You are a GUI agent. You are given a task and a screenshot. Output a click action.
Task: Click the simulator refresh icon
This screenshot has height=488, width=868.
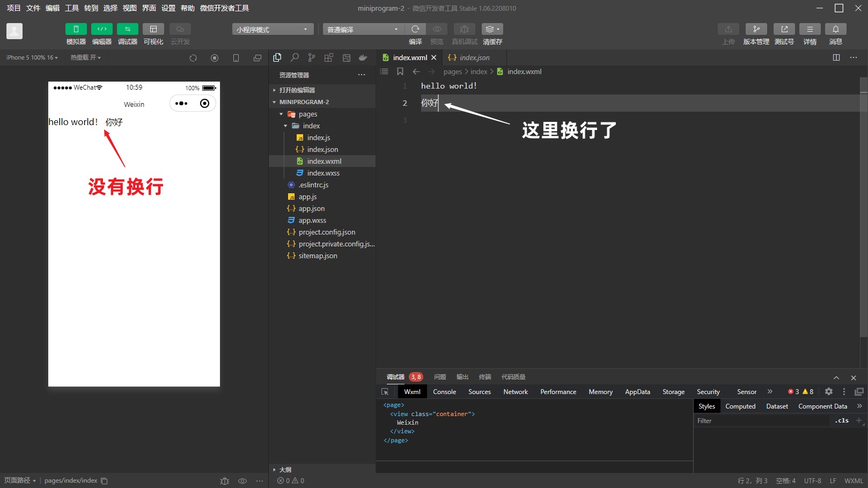point(193,58)
